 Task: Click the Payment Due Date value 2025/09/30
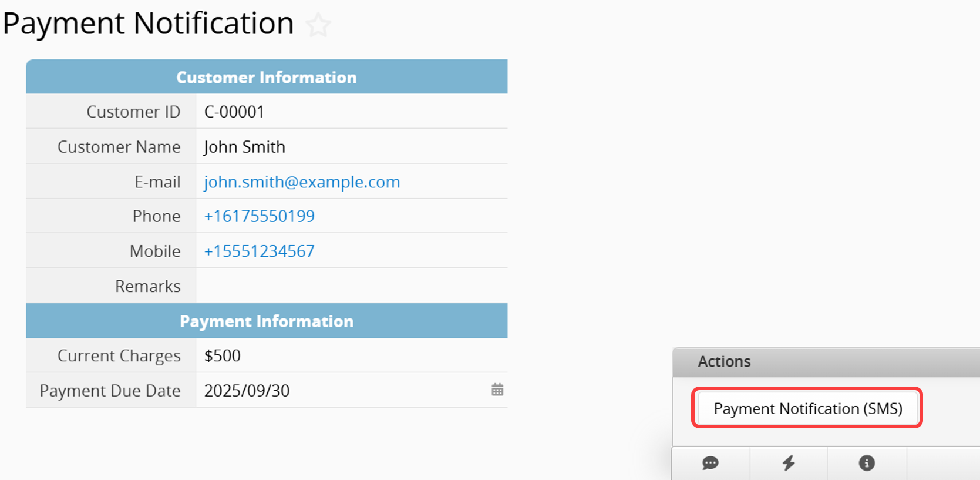coord(247,391)
